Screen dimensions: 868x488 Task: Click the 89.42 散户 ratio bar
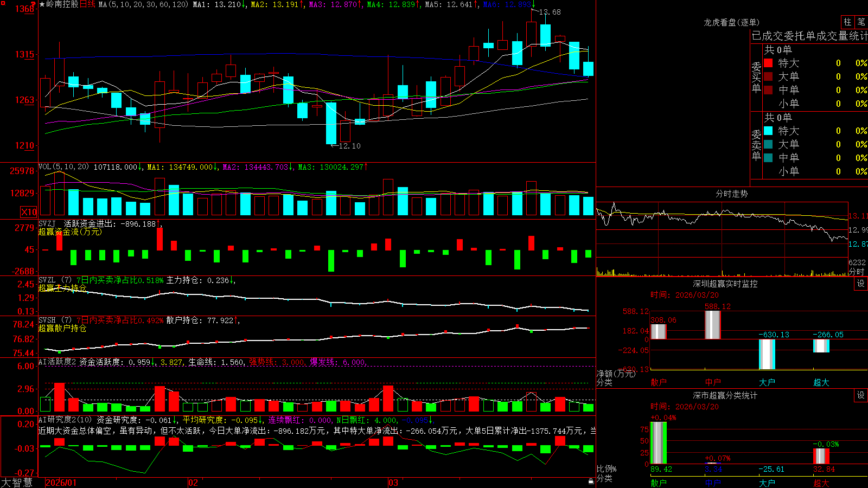pyautogui.click(x=658, y=442)
